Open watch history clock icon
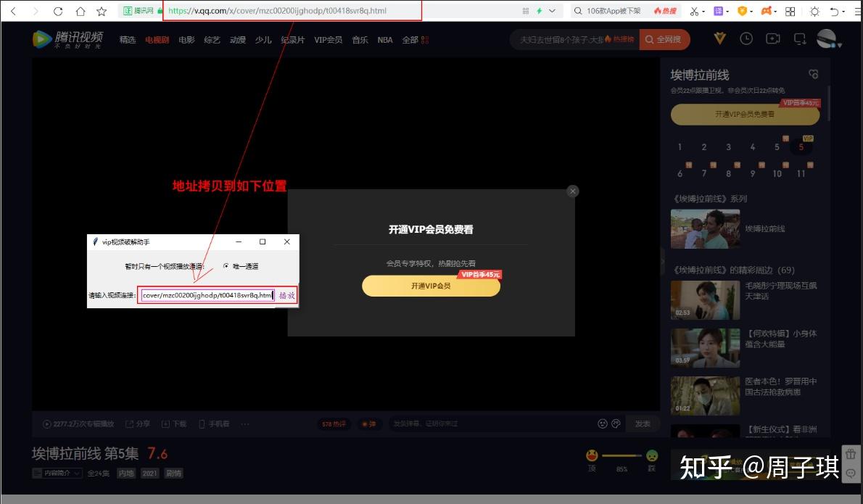 point(746,38)
